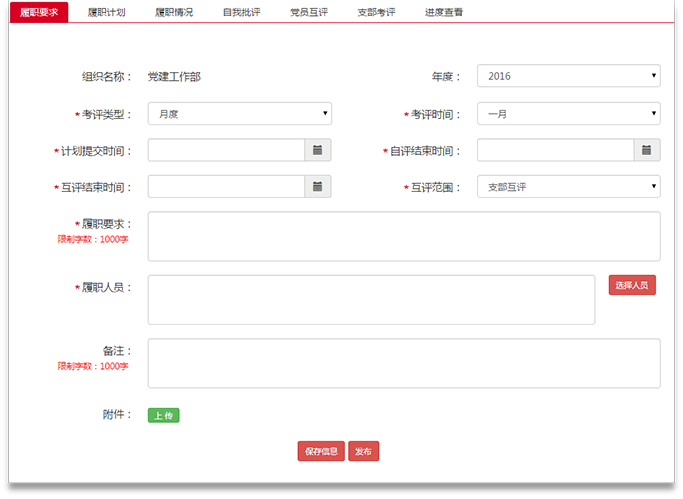Viewport: 683px width, 499px height.
Task: Select the 履职要求 tab
Action: (39, 12)
